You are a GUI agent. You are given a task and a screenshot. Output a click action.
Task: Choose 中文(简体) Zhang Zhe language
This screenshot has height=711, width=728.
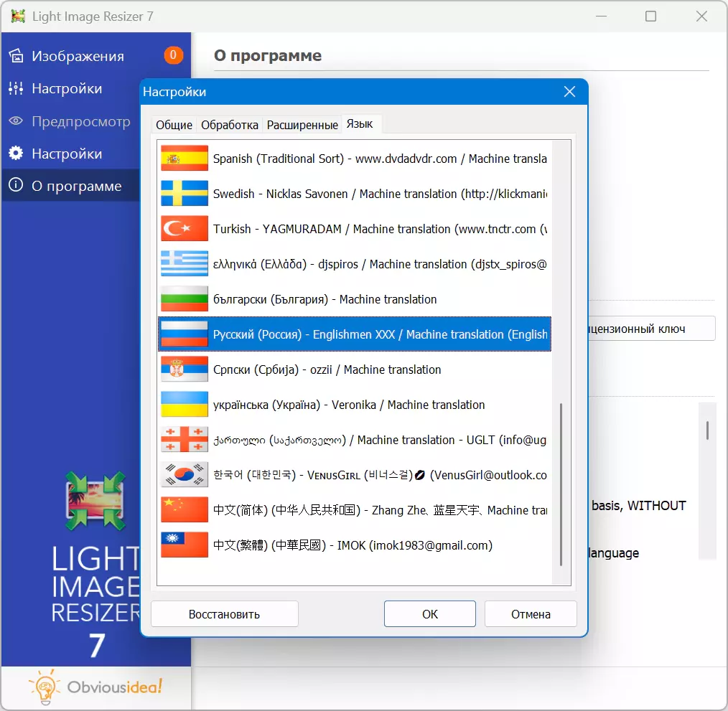point(355,510)
